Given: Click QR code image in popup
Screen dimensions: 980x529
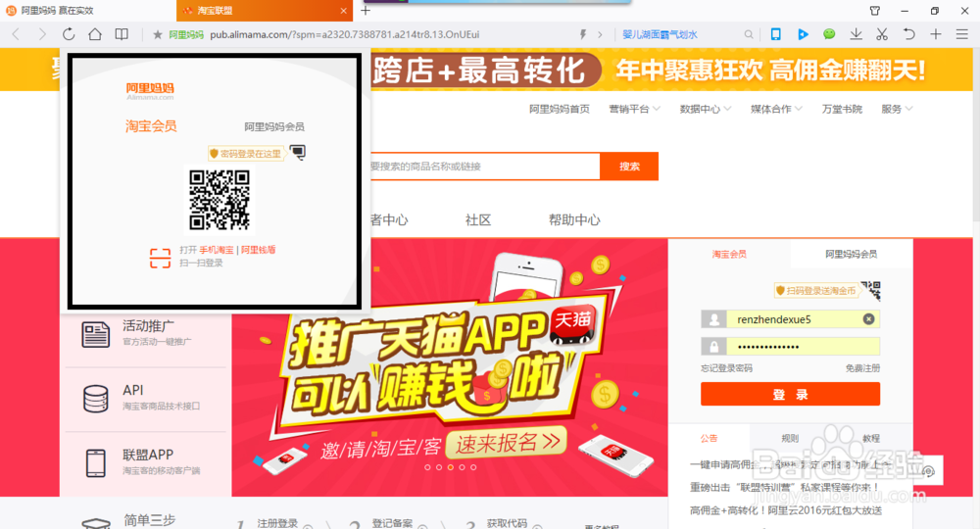Looking at the screenshot, I should coord(220,200).
